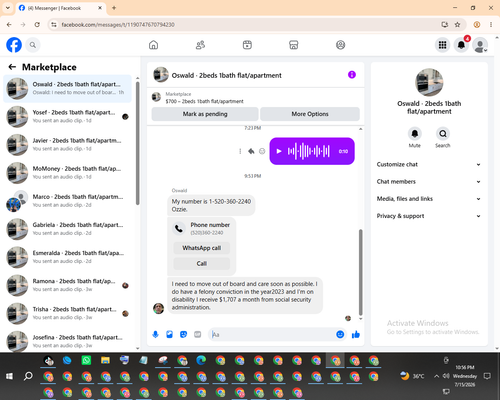Bookmark this page with the star icon
The image size is (500, 400).
coord(457,25)
